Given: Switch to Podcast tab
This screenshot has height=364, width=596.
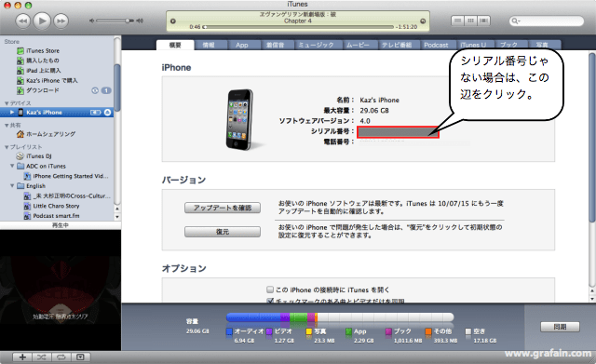Looking at the screenshot, I should (x=436, y=45).
